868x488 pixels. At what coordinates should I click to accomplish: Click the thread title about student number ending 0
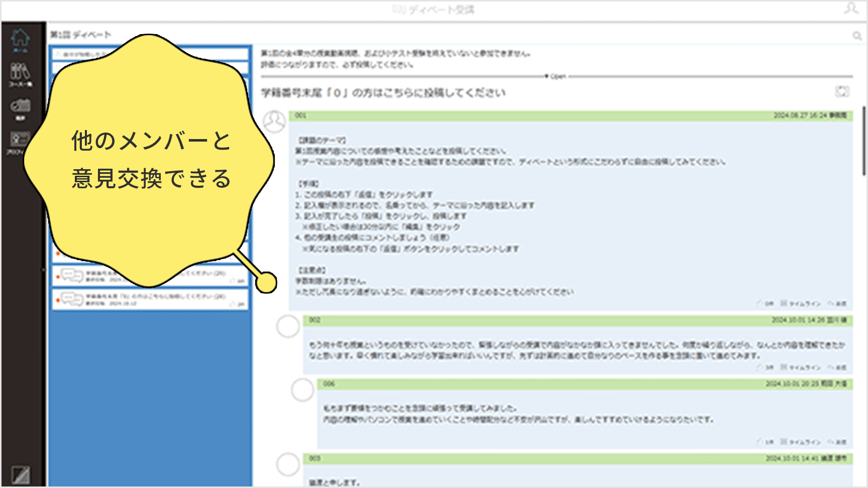(x=383, y=93)
